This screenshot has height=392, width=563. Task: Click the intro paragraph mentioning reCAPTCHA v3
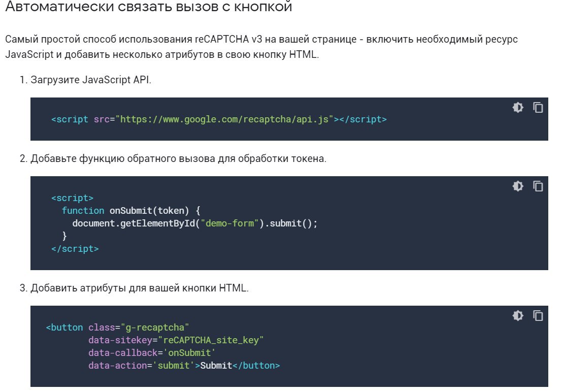pyautogui.click(x=261, y=47)
